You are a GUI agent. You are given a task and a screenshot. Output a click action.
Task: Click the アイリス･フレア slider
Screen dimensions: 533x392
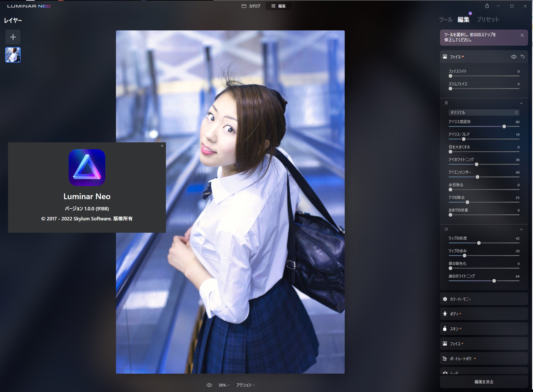484,139
